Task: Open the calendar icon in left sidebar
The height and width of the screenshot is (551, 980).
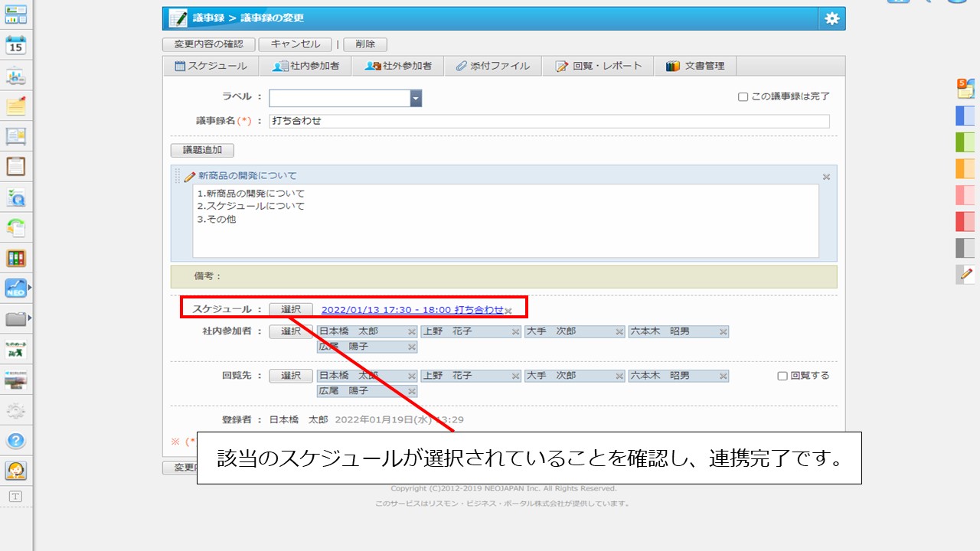Action: 16,44
